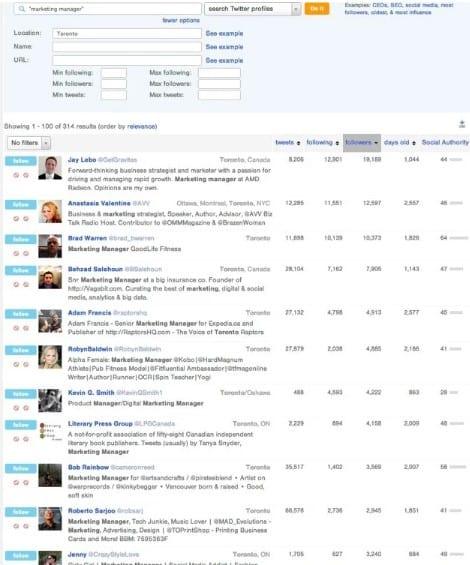Open the 'search Twitter profiles' dropdown

(x=252, y=9)
